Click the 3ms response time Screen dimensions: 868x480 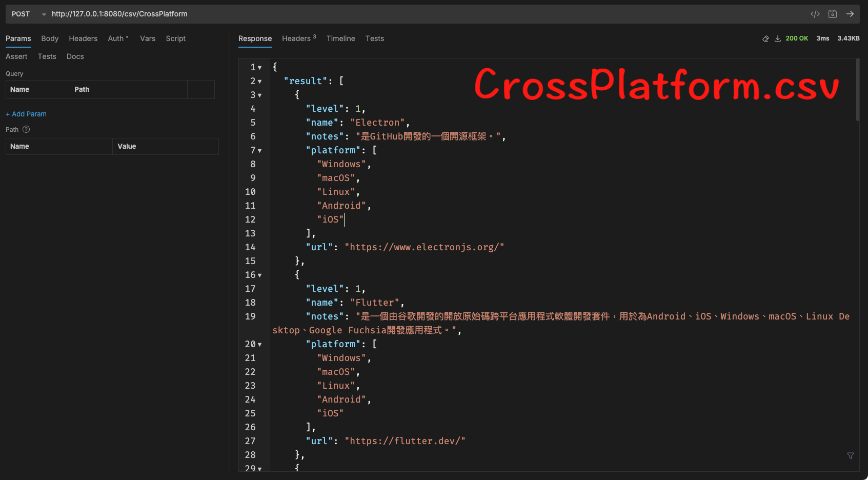(823, 38)
